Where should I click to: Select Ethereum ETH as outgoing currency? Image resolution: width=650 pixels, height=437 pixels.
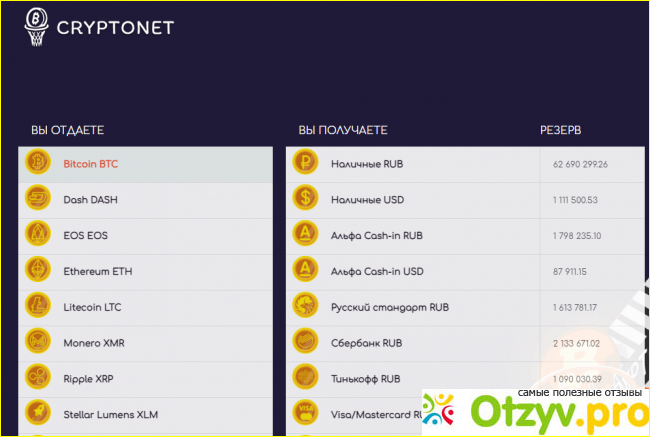click(x=98, y=271)
